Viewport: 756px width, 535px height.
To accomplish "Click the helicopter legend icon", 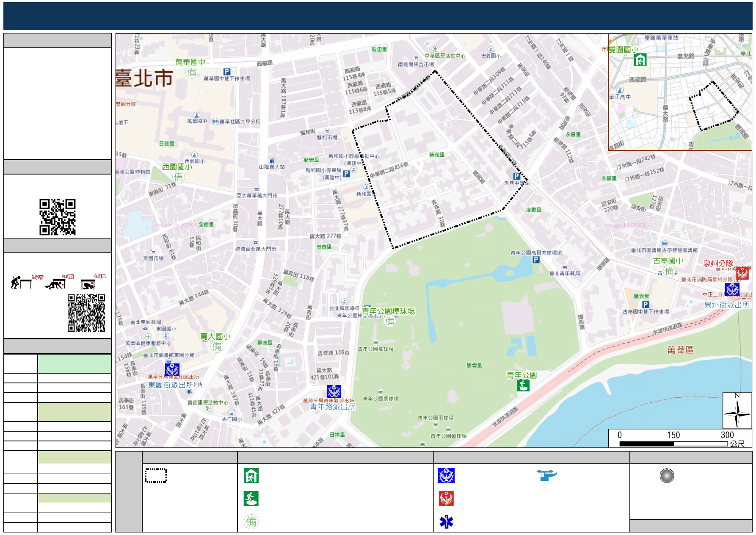I will (547, 475).
